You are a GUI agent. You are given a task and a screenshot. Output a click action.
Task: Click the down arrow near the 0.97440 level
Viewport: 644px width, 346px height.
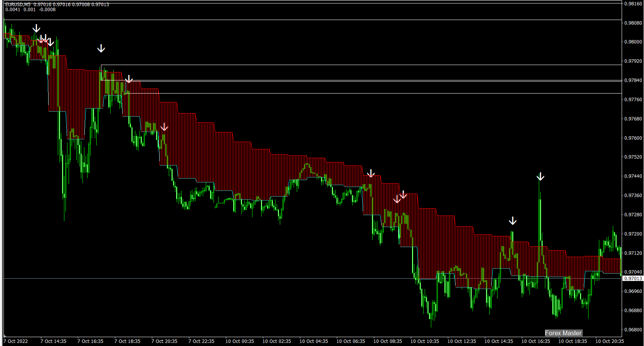tap(371, 174)
